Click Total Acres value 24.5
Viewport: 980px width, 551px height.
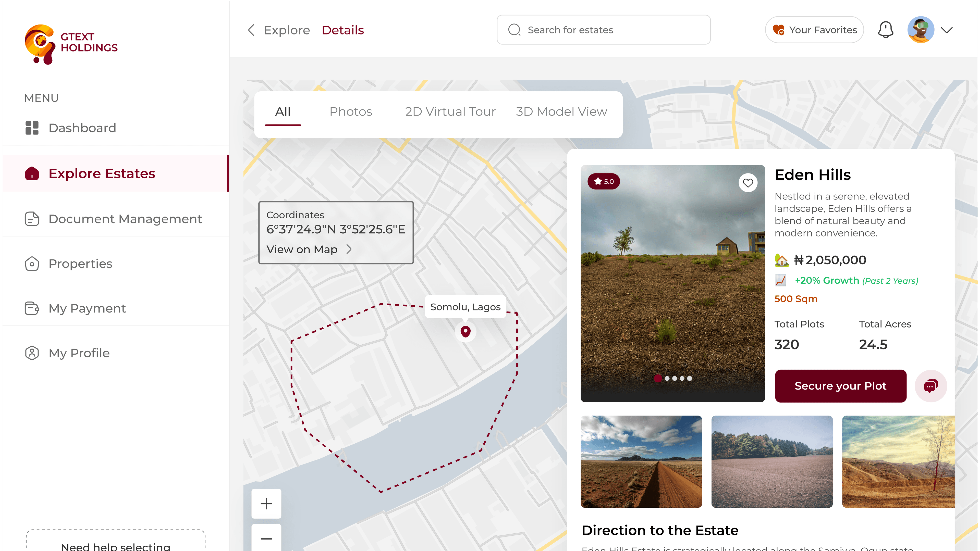tap(873, 345)
